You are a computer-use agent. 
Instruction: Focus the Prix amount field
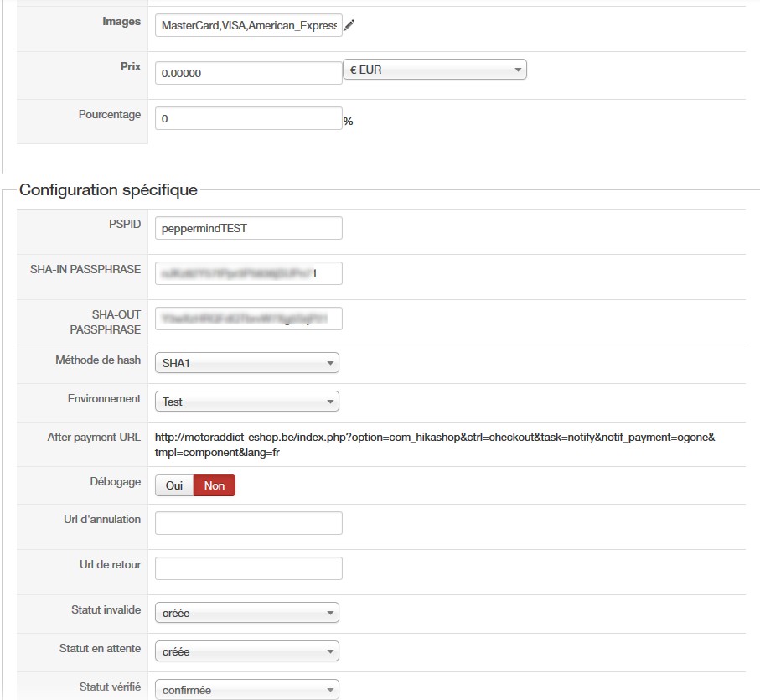click(249, 73)
